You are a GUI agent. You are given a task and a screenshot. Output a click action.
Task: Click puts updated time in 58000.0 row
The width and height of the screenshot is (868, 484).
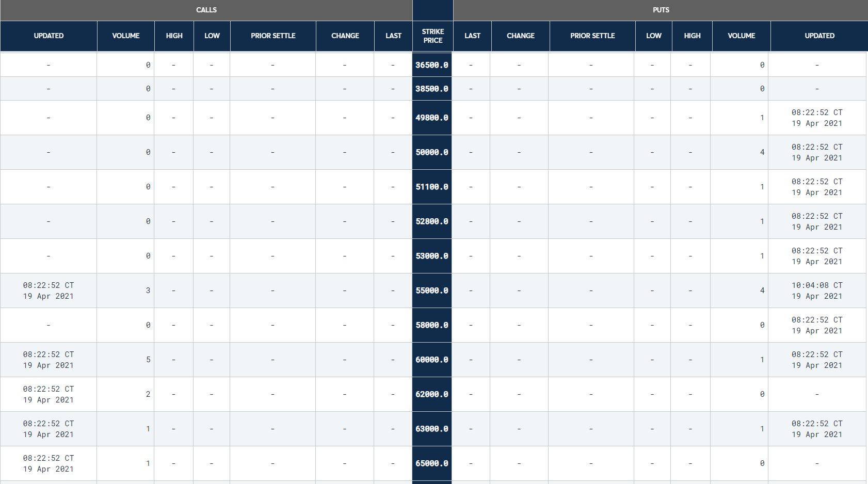coord(817,325)
